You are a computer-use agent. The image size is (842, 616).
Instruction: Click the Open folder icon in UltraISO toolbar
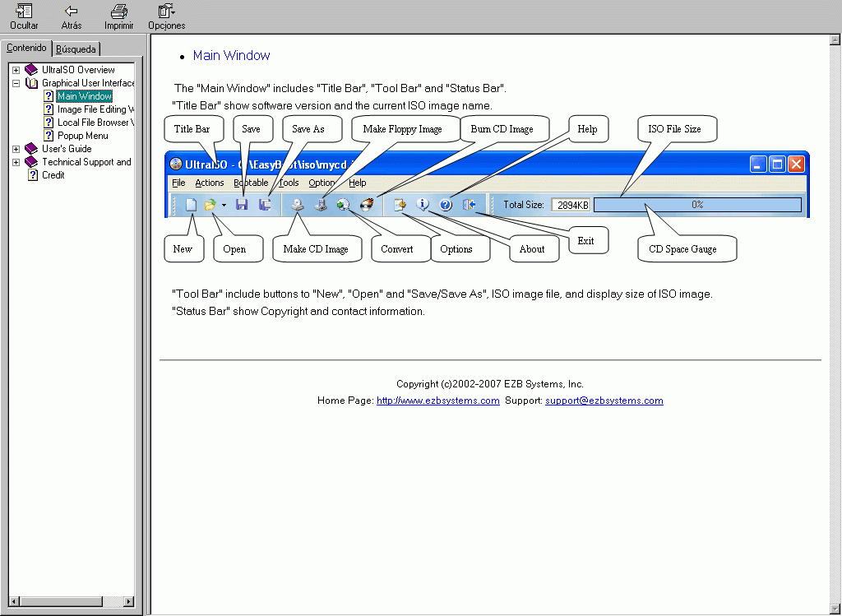(x=210, y=204)
